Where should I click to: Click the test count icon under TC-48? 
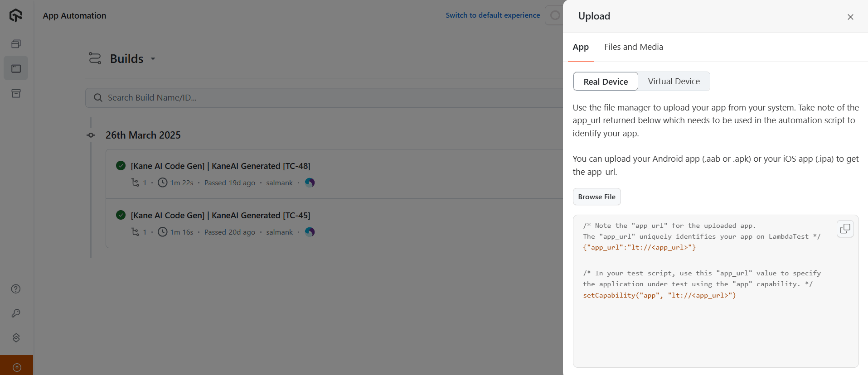(135, 183)
